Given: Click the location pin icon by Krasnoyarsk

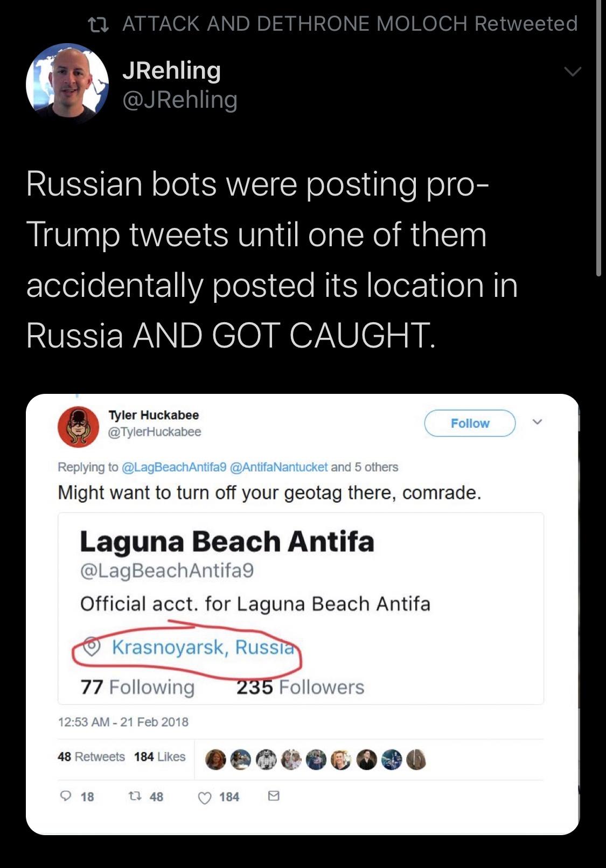Looking at the screenshot, I should click(93, 647).
